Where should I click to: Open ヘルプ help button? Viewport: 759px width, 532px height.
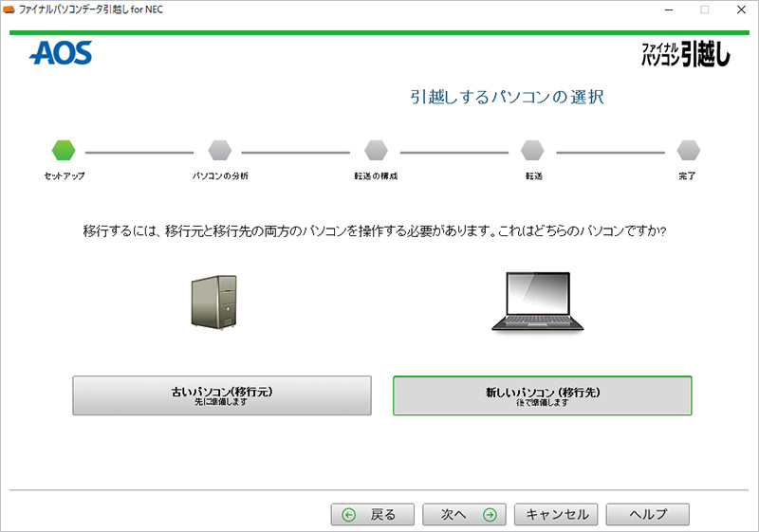tap(648, 514)
